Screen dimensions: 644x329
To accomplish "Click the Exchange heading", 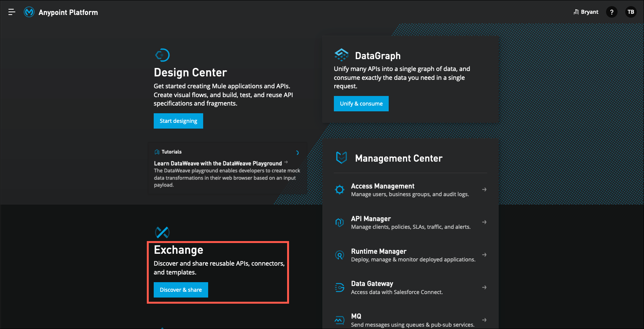I will click(x=179, y=250).
